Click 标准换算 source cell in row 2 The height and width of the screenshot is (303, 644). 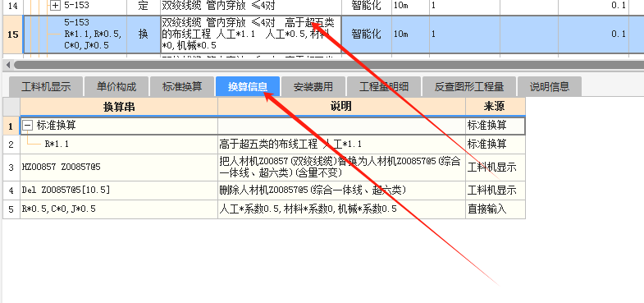pos(496,145)
